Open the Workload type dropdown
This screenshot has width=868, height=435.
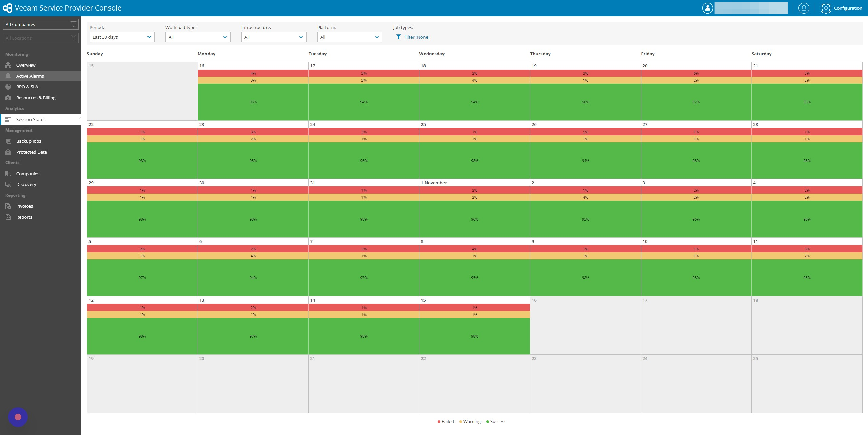coord(198,37)
